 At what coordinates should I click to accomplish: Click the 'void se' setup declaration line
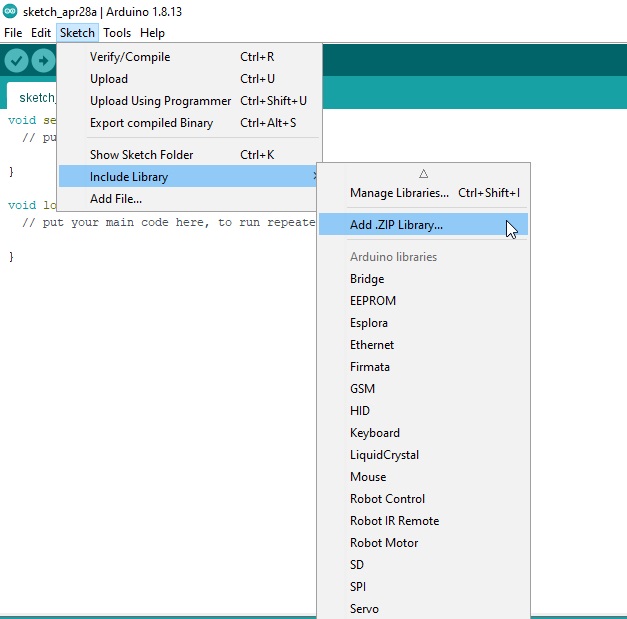pos(32,120)
